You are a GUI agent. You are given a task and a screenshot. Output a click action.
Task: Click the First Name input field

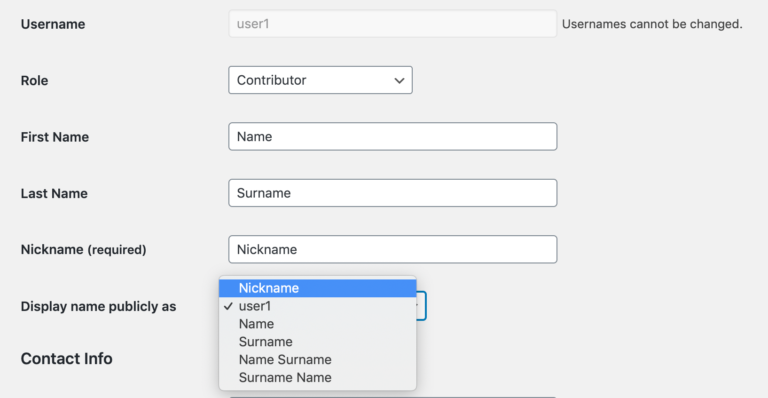coord(392,137)
